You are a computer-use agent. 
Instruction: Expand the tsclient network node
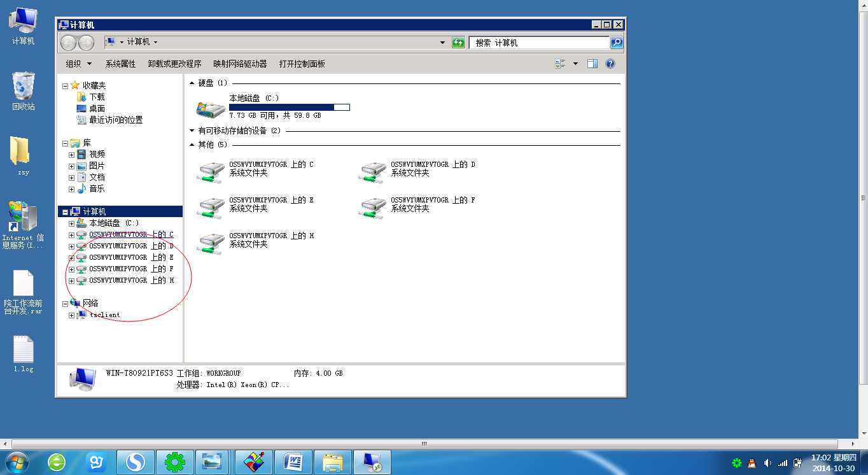point(72,315)
